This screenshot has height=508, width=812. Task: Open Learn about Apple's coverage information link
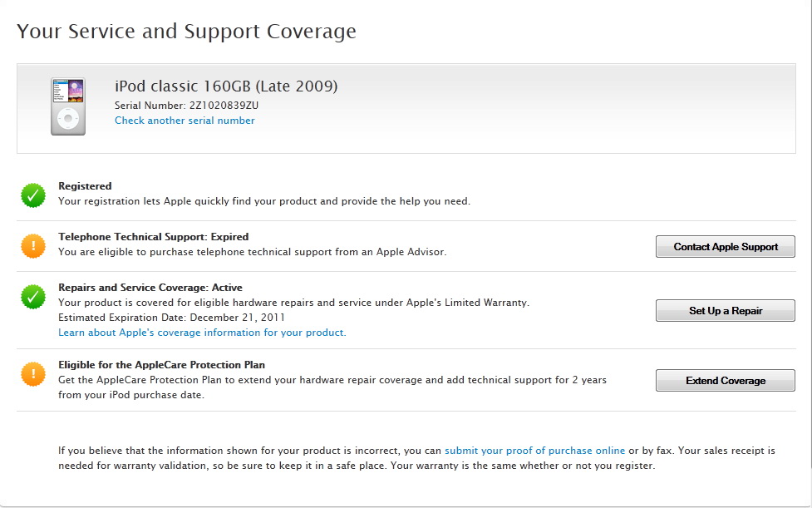(x=201, y=333)
